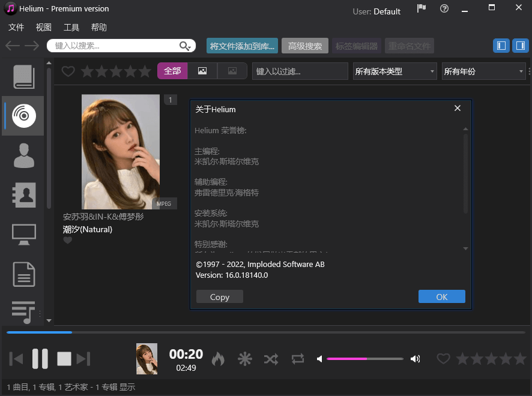Open the 所有版本类型 dropdown
The image size is (532, 396).
(x=394, y=71)
